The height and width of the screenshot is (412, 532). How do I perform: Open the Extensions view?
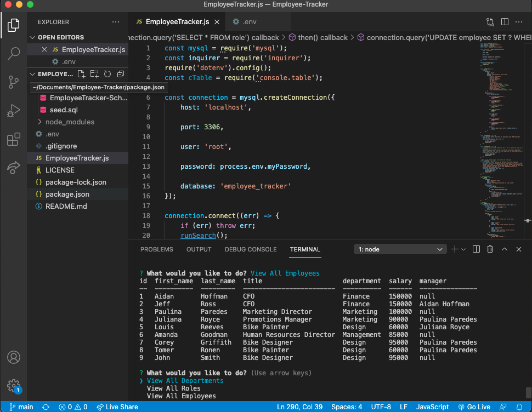pyautogui.click(x=13, y=139)
